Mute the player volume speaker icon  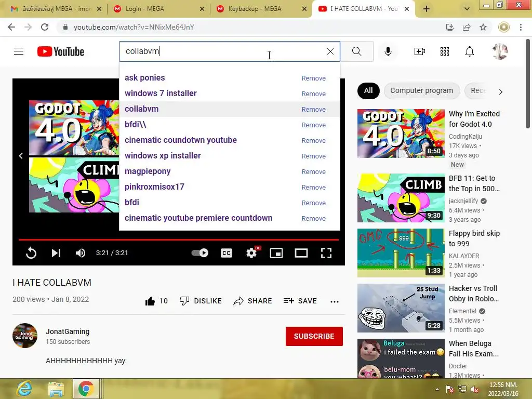(81, 253)
